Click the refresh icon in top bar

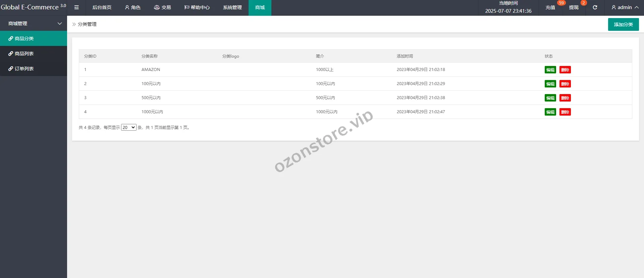tap(595, 7)
